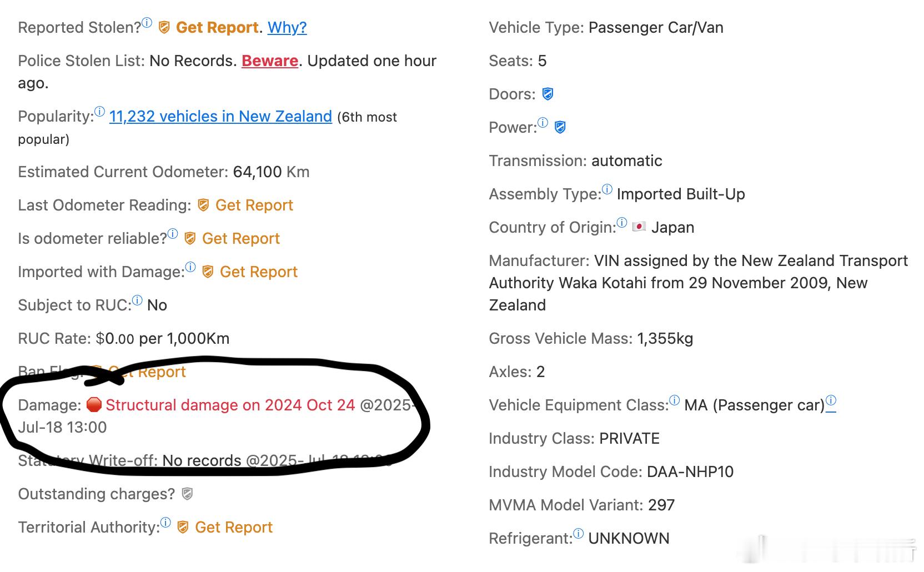Viewport: 924px width, 572px height.
Task: Click the info icon next to Imported with Damage
Action: point(190,267)
